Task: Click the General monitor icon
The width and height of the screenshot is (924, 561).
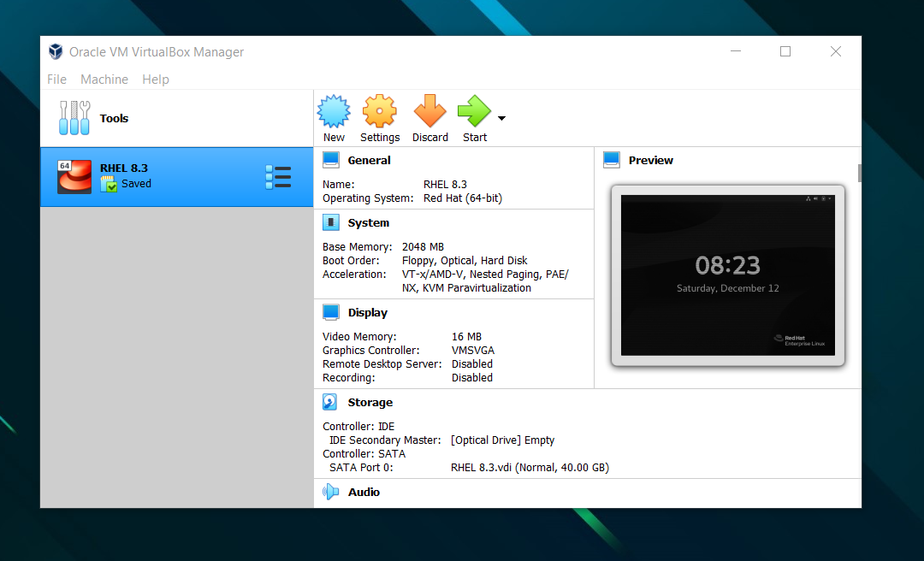Action: (x=331, y=160)
